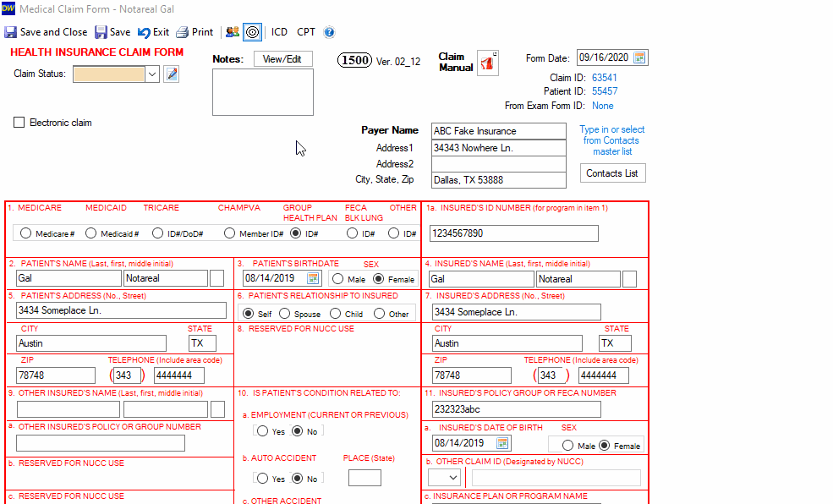Open calendar for Patient's Birthdate

313,277
